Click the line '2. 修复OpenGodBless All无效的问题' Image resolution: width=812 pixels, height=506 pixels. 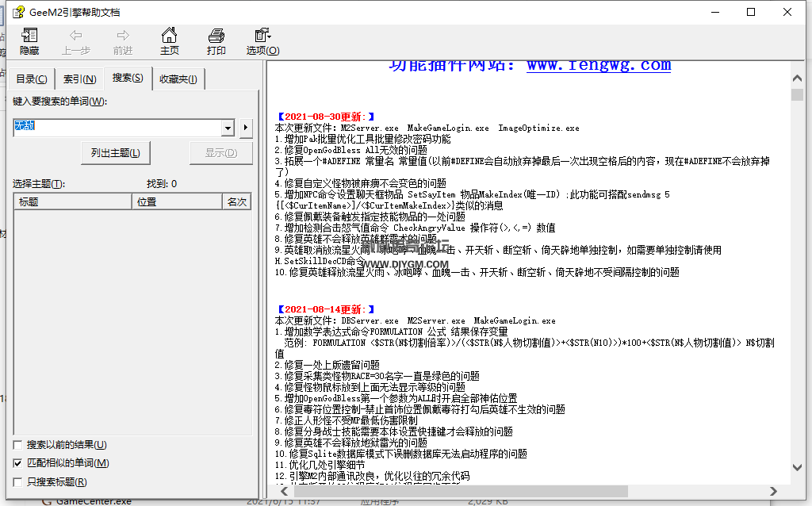(351, 150)
